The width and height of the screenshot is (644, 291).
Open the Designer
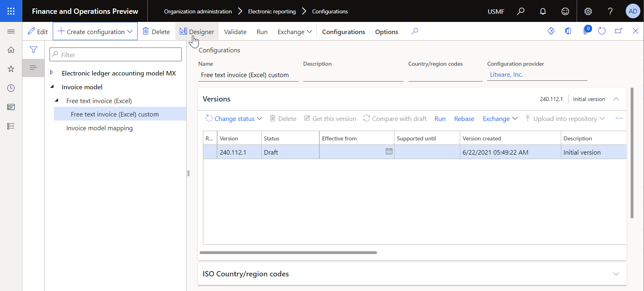coord(197,31)
